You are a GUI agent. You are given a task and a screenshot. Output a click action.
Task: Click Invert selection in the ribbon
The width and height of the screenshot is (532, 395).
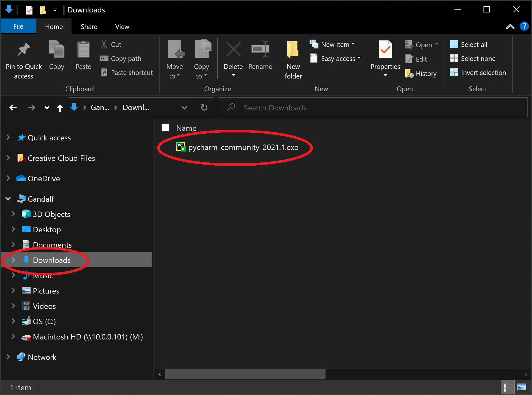(x=478, y=72)
